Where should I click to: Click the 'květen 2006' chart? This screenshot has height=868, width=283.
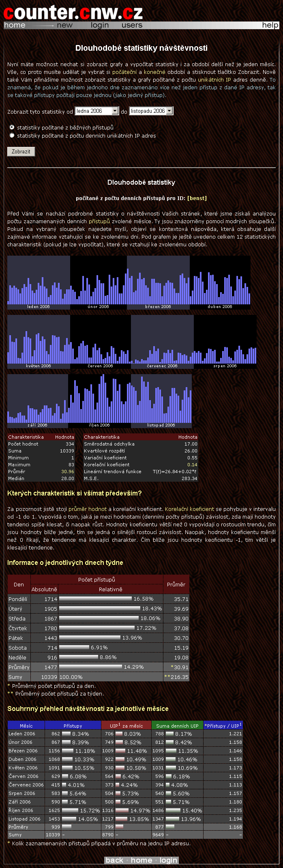39,342
